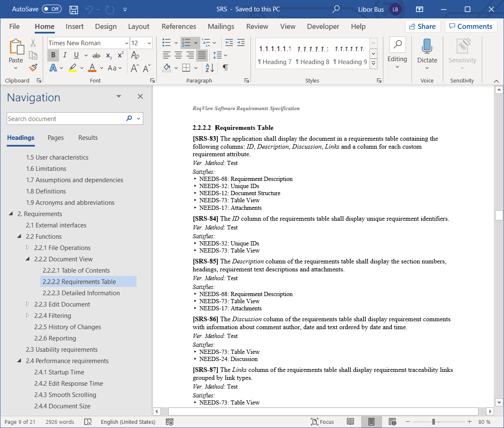Apply red font color
This screenshot has width=504, height=428.
93,68
